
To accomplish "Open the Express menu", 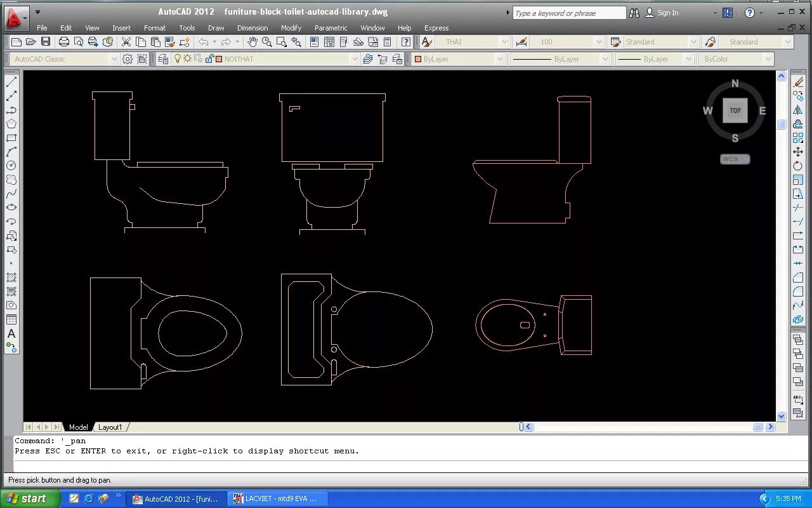I will [436, 28].
